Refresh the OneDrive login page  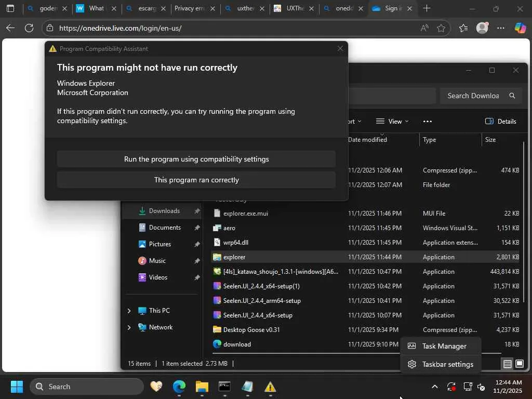pos(29,28)
